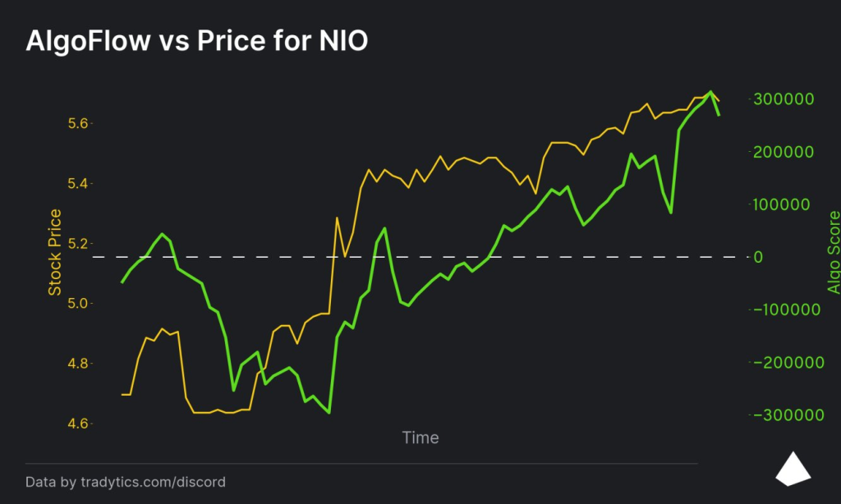Click the white Tradytics logo icon
Screen dimensions: 841x504
[x=794, y=468]
